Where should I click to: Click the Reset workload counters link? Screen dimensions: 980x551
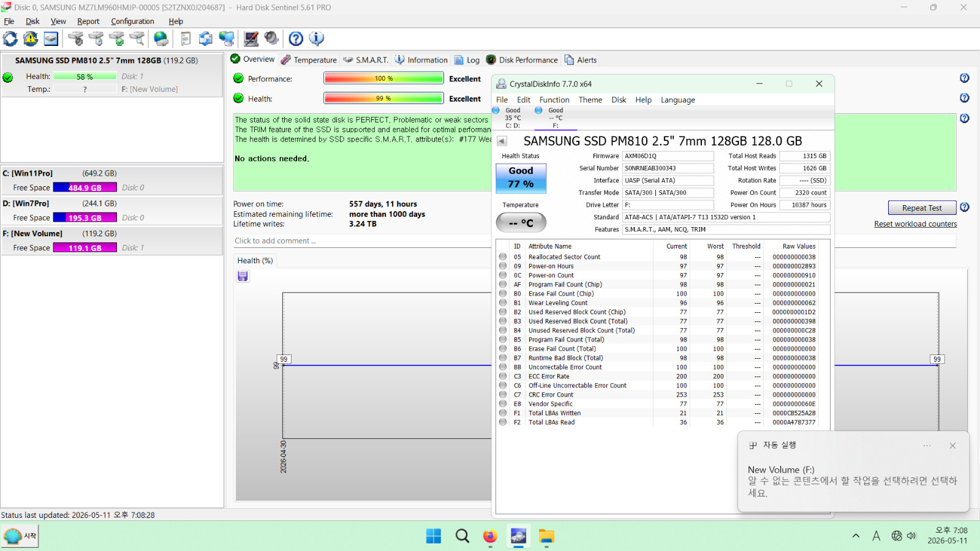[x=915, y=224]
